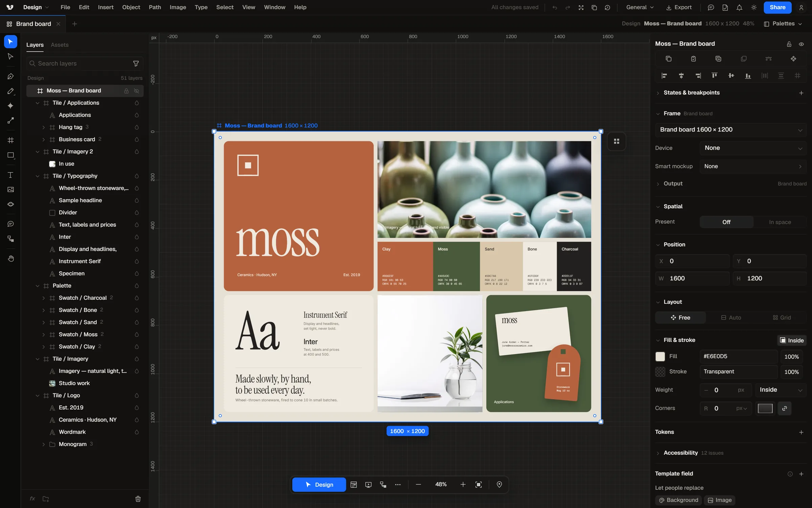Click the layer filter funnel icon
This screenshot has width=812, height=508.
pyautogui.click(x=136, y=63)
